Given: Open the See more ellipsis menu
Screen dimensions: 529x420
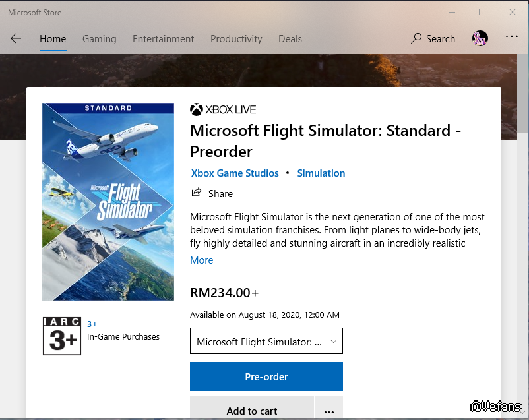Looking at the screenshot, I should 512,37.
